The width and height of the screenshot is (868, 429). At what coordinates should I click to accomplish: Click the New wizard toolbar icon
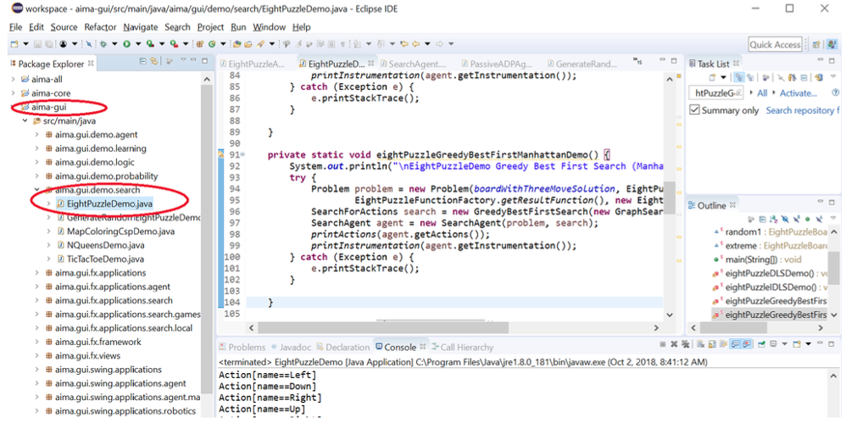14,44
